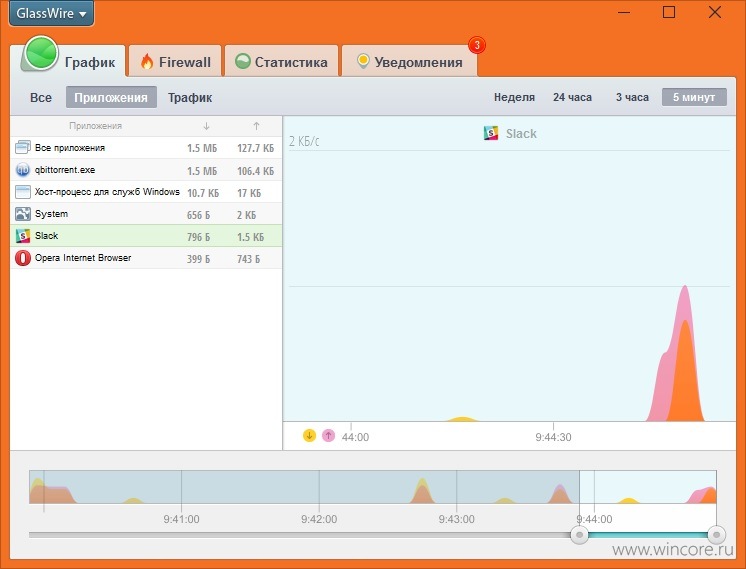Sort by upload arrow column header

coord(256,126)
